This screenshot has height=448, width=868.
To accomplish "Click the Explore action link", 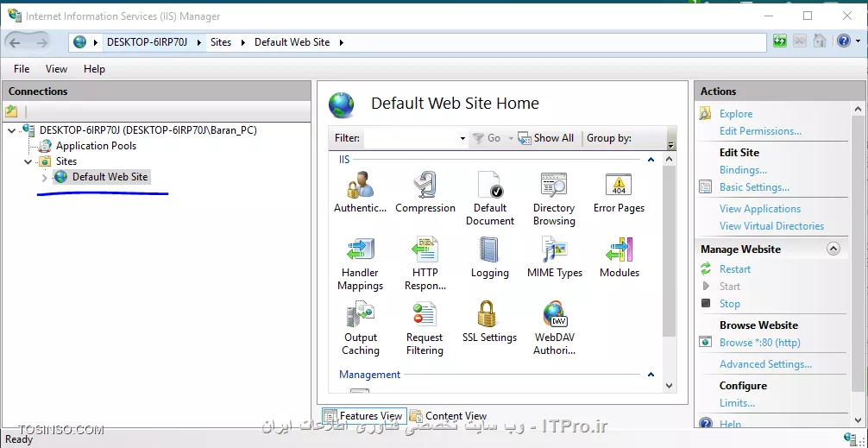I will (736, 114).
